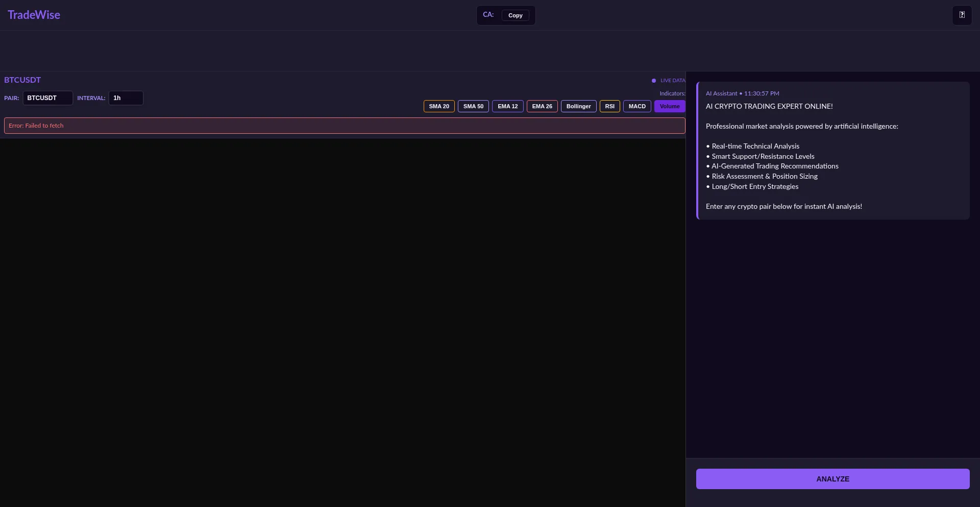
Task: Toggle the MACD indicator on
Action: [x=636, y=106]
